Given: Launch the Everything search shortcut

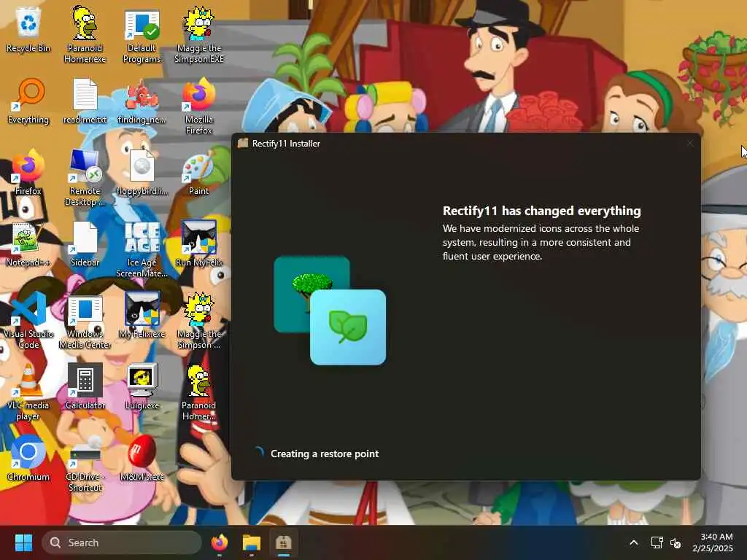Looking at the screenshot, I should click(x=28, y=101).
